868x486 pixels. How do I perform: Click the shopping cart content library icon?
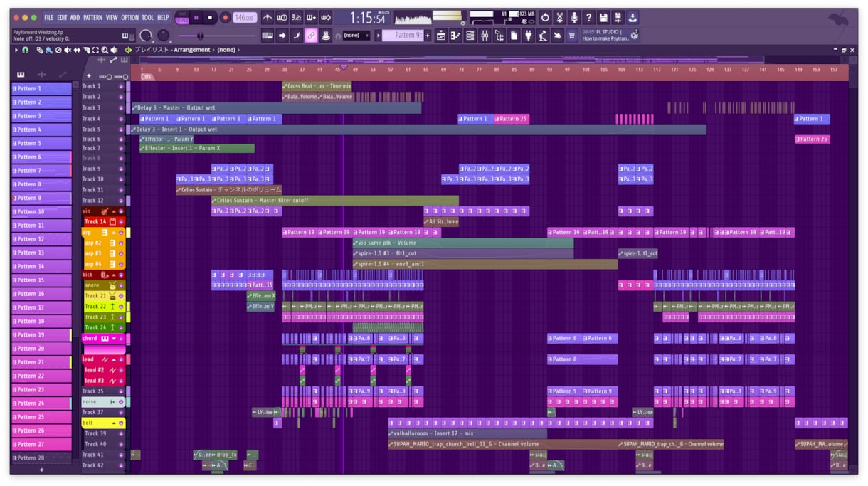coord(571,36)
